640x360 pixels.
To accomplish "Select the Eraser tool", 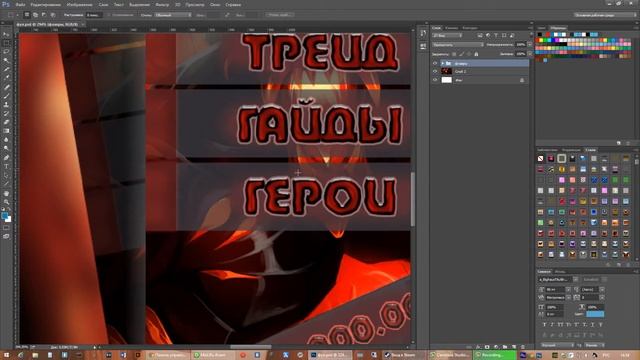I will pyautogui.click(x=6, y=122).
